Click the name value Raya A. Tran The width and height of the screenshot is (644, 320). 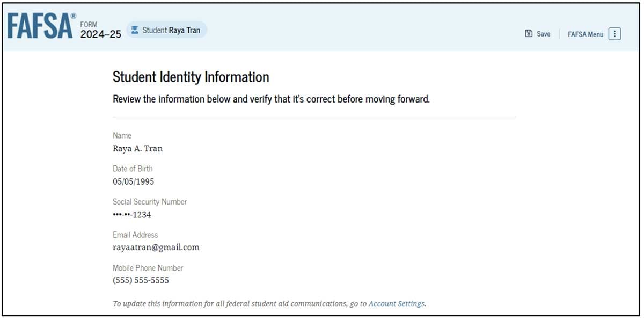[x=137, y=149]
